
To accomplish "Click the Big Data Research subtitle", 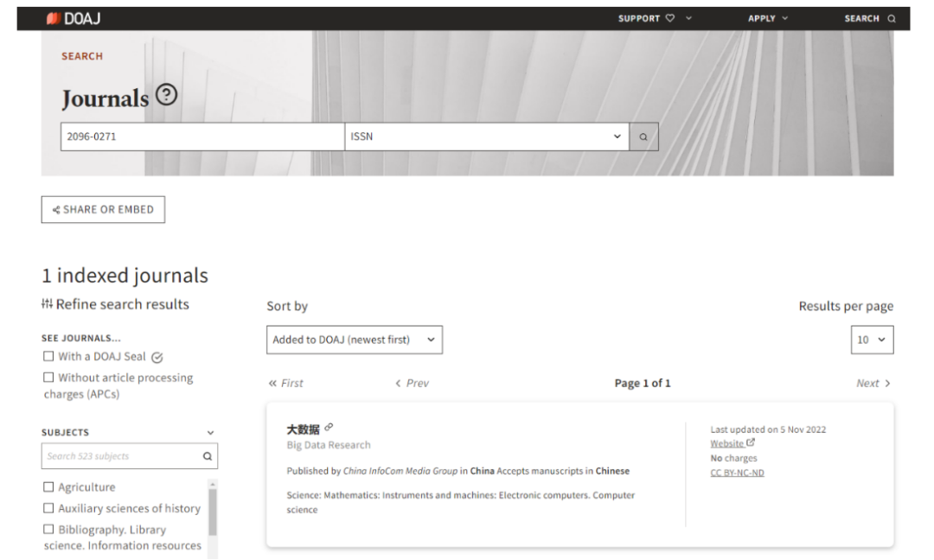I will 329,445.
